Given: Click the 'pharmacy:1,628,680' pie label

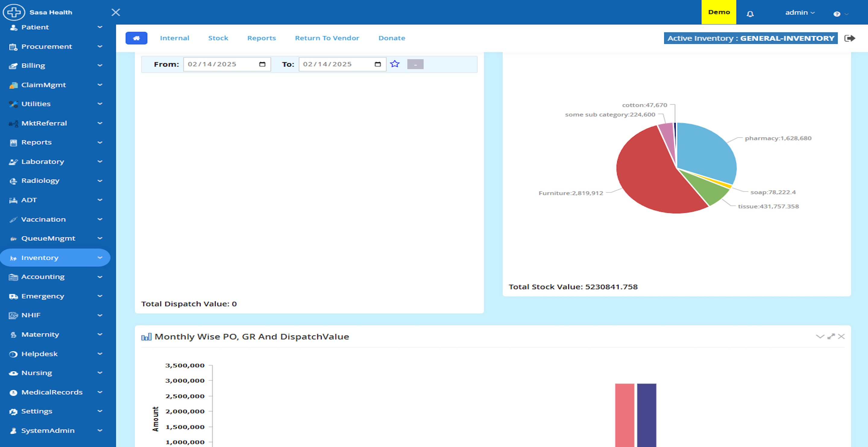Looking at the screenshot, I should [778, 138].
